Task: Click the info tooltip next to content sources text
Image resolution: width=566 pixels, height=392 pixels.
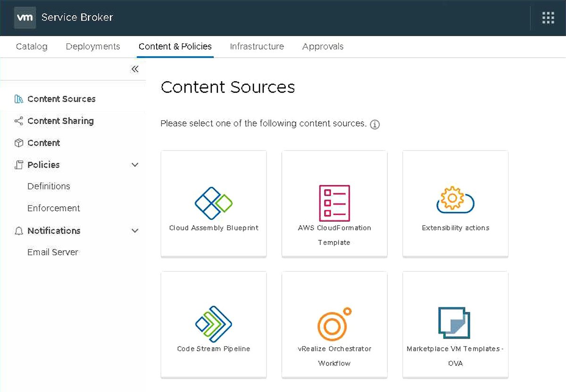Action: [374, 124]
